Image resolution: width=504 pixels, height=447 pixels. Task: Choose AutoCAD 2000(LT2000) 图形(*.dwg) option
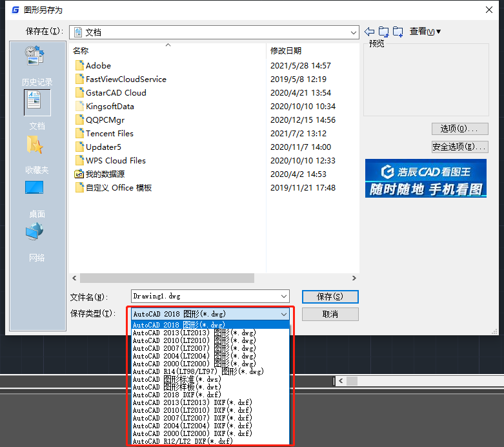(x=210, y=364)
